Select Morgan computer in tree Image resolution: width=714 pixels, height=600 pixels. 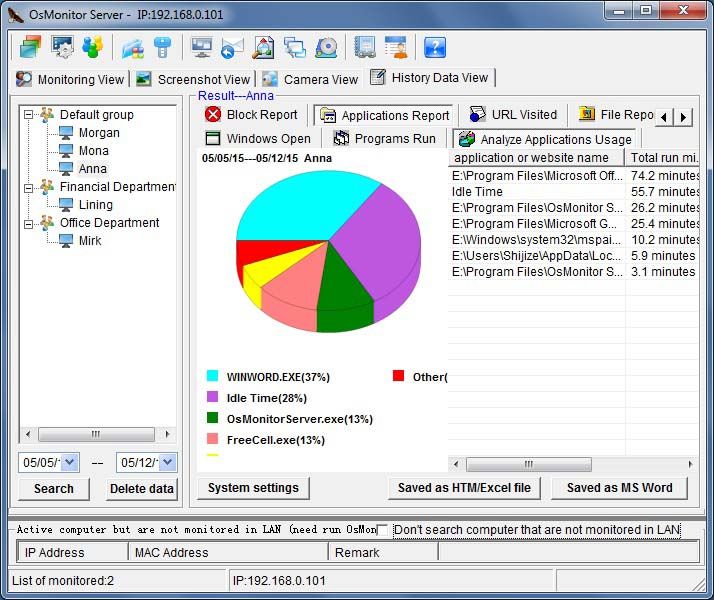point(99,132)
